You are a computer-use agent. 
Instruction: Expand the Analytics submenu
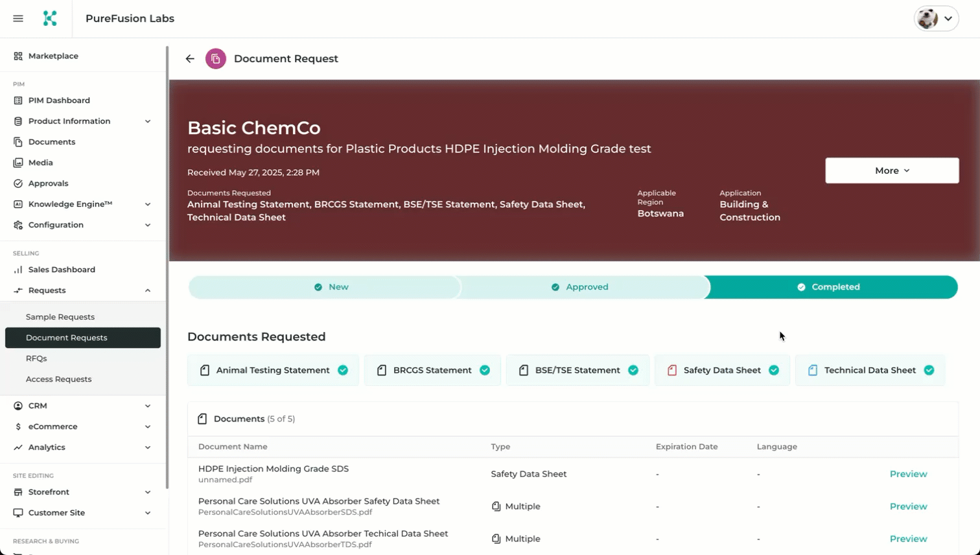(x=148, y=447)
